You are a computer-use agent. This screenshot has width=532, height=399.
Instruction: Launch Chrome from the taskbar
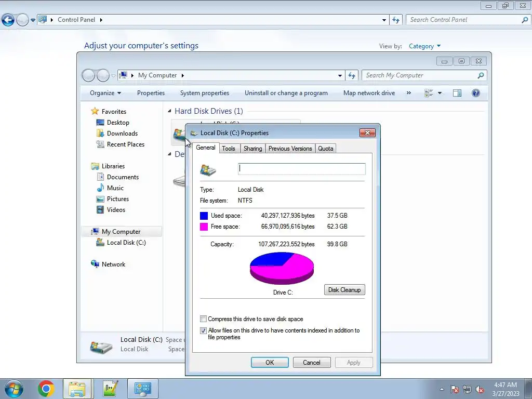tap(46, 389)
